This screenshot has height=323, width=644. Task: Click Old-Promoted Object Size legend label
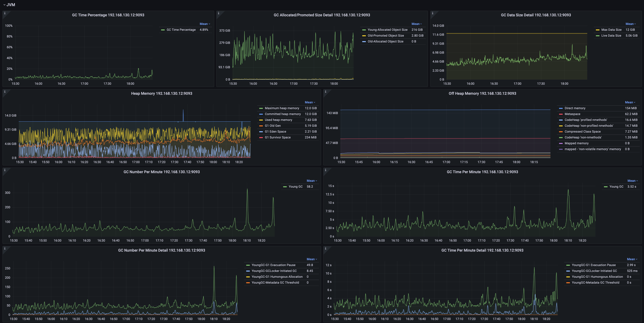click(x=385, y=36)
